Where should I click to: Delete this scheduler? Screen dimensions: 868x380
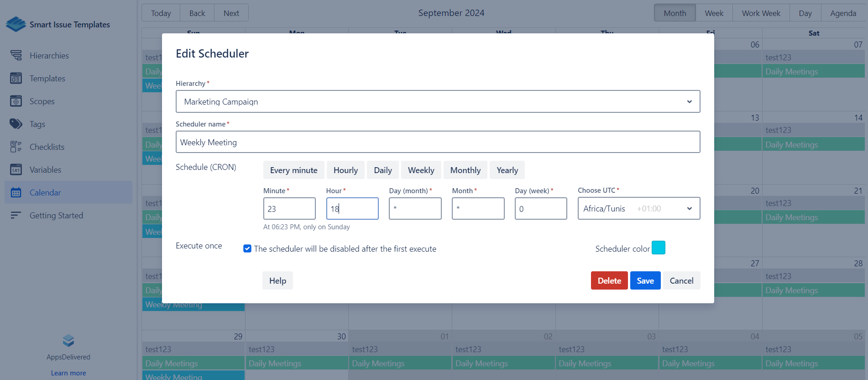click(x=609, y=281)
